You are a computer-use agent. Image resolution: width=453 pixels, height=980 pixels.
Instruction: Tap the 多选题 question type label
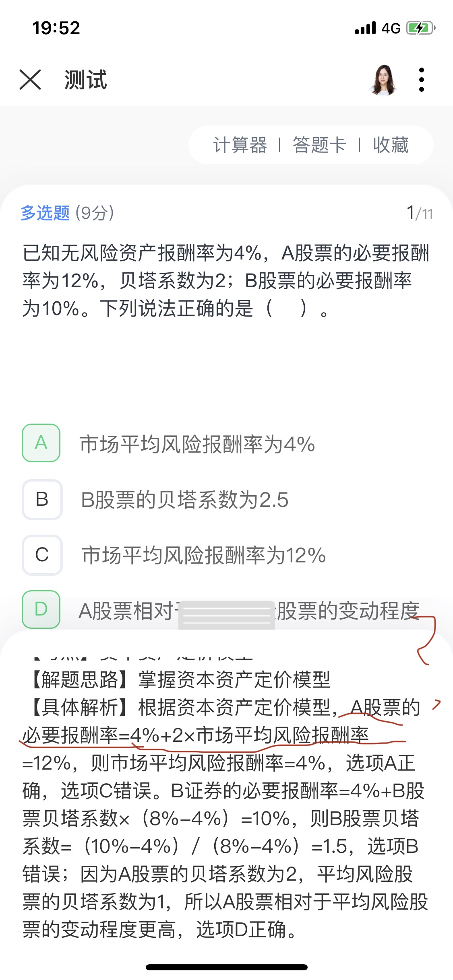(x=45, y=213)
